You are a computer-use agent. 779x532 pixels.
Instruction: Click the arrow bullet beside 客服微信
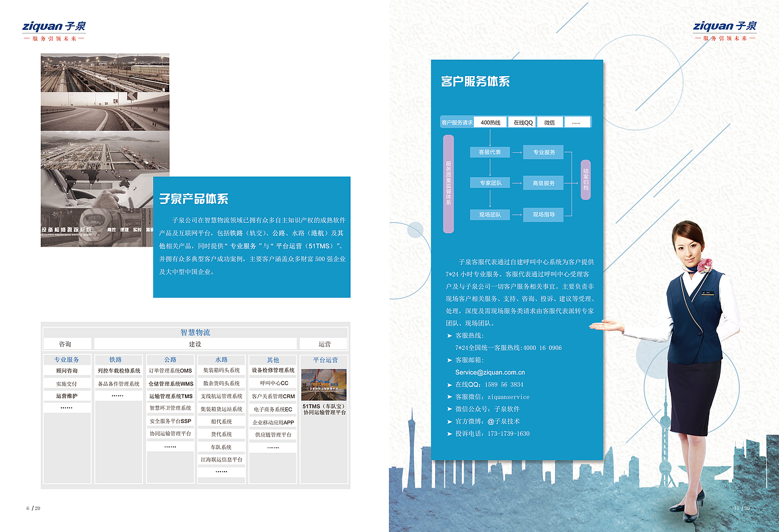pyautogui.click(x=450, y=397)
